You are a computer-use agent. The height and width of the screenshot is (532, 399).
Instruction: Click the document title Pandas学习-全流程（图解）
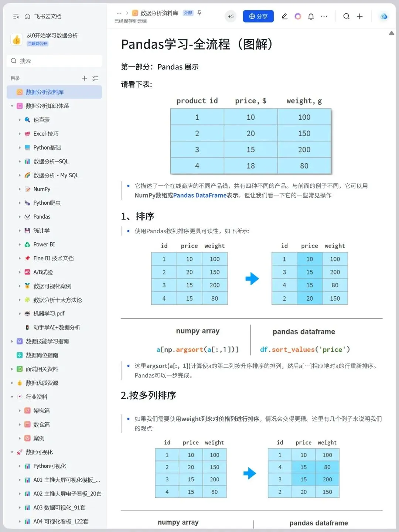(197, 44)
